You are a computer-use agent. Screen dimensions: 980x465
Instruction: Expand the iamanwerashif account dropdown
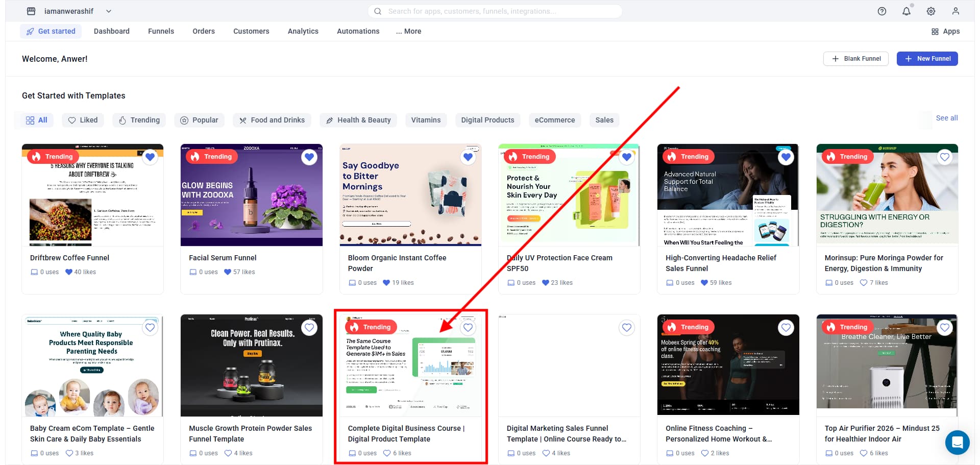109,11
